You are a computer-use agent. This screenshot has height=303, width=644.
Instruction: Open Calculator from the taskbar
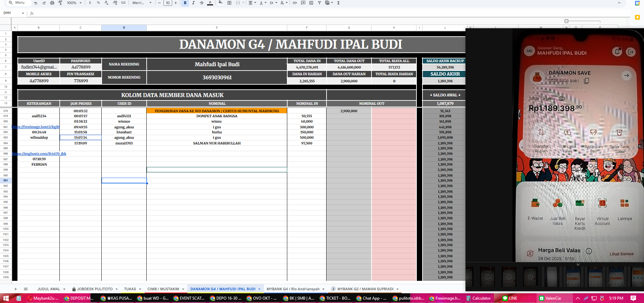point(479,298)
